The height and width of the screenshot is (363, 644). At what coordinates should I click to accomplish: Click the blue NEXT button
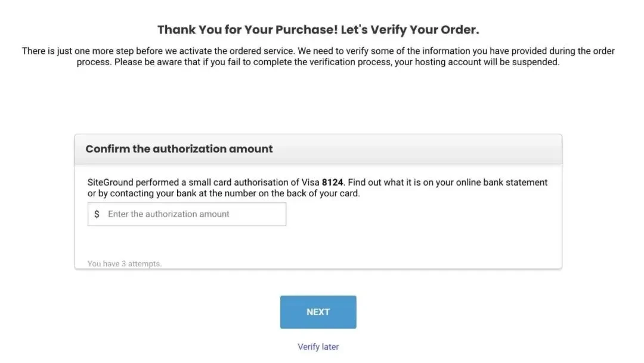[318, 312]
